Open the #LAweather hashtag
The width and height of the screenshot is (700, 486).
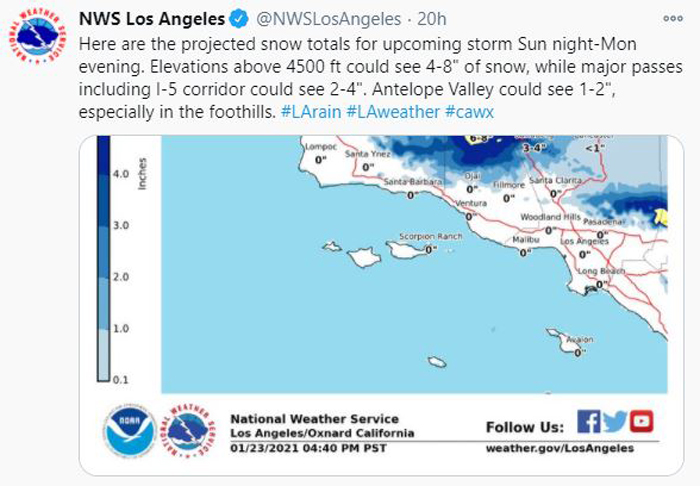(x=393, y=112)
